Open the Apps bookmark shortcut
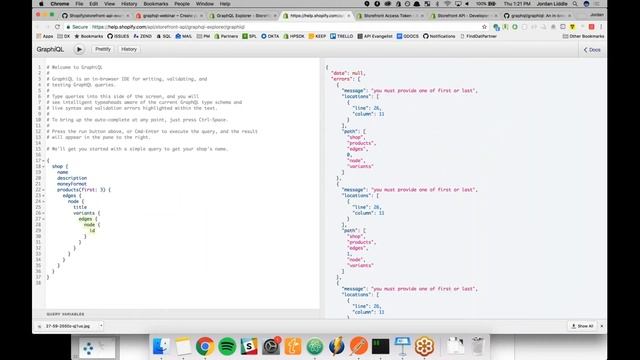The width and height of the screenshot is (640, 360). 45,36
